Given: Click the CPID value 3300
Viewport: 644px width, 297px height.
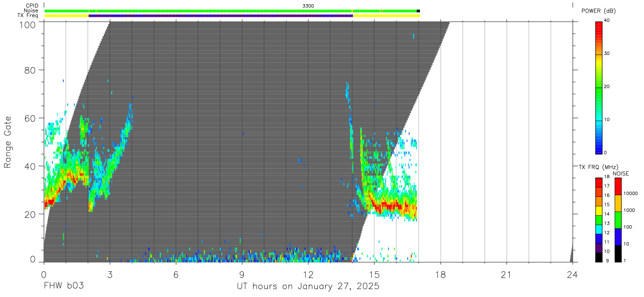Looking at the screenshot, I should (x=308, y=6).
